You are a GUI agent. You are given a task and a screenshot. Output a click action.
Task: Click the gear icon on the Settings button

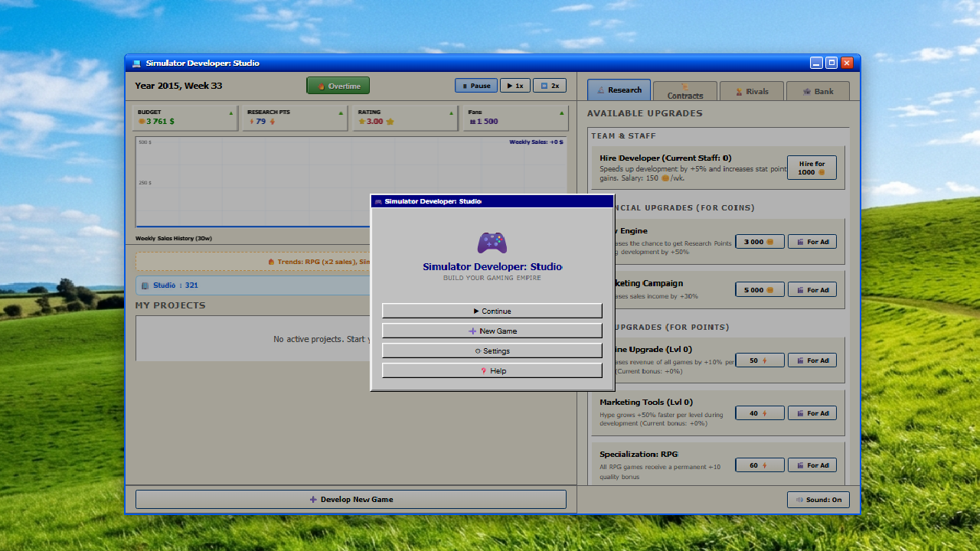[478, 351]
